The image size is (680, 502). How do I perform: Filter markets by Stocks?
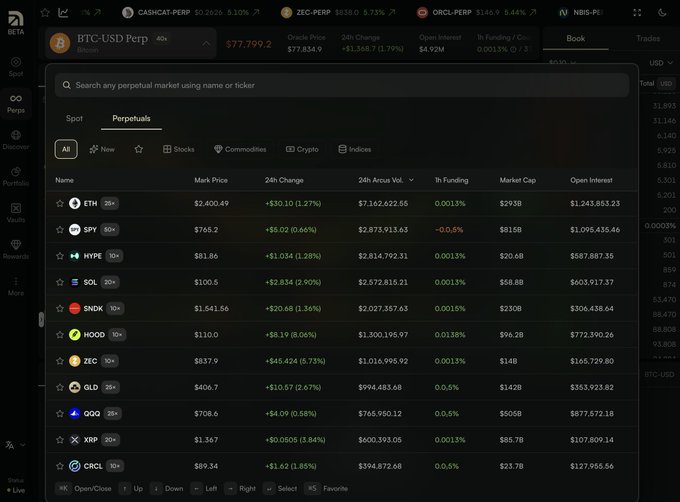[179, 149]
